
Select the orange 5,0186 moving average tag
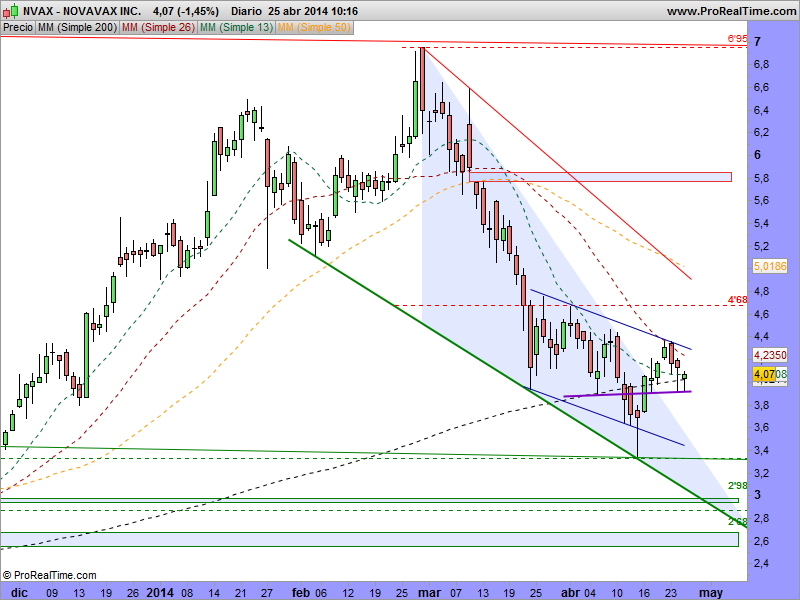point(768,267)
